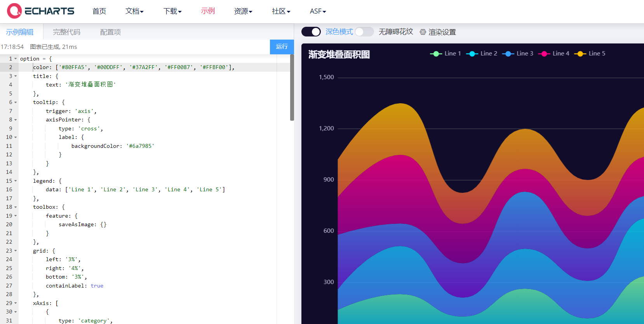This screenshot has width=644, height=324.
Task: Click the 运行 run button
Action: [282, 47]
